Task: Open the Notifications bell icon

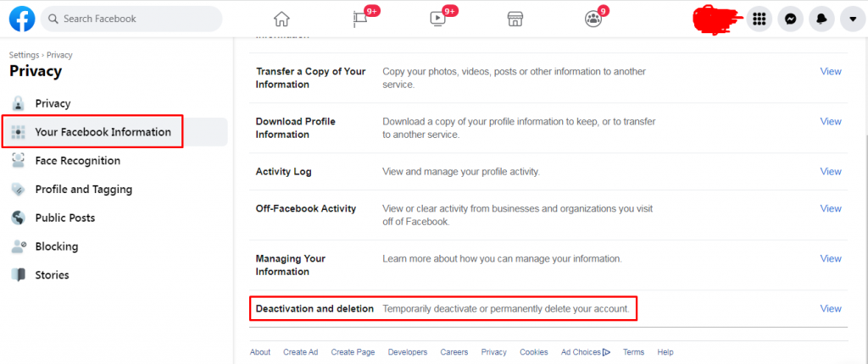Action: pyautogui.click(x=821, y=19)
